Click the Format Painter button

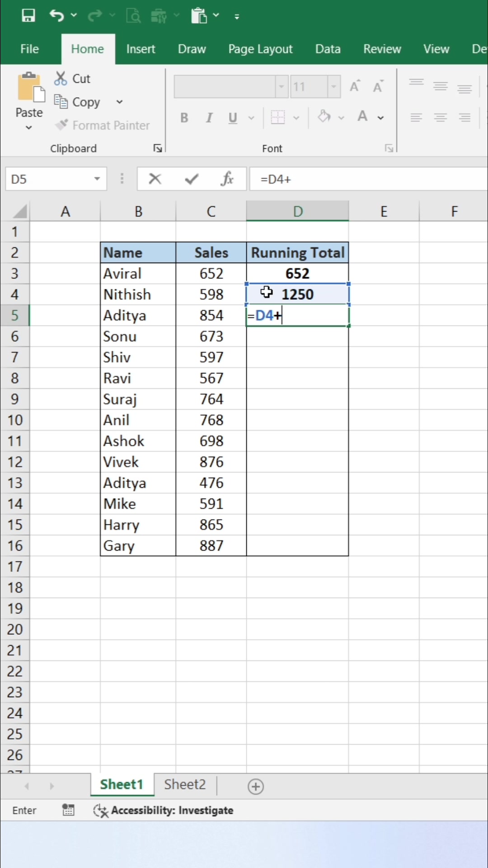(102, 125)
